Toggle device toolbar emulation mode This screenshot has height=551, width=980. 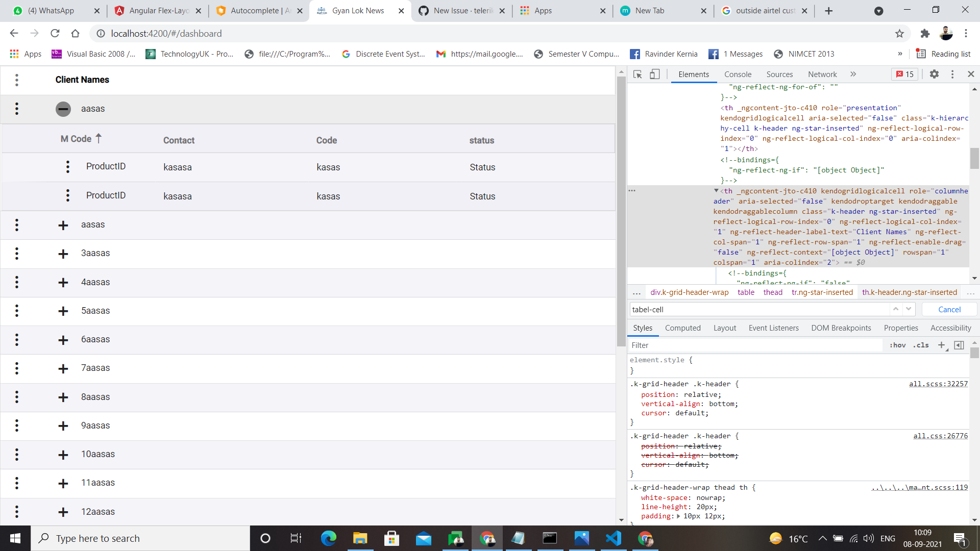click(655, 74)
